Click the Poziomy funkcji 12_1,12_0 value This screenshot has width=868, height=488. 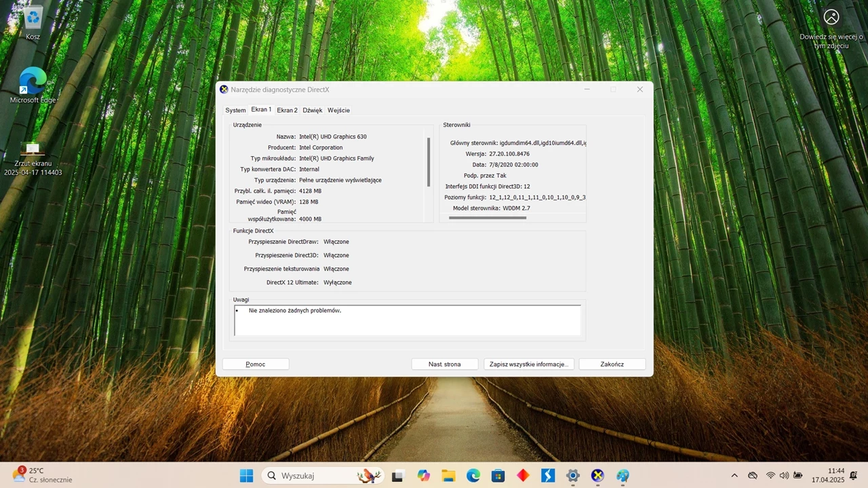click(537, 197)
